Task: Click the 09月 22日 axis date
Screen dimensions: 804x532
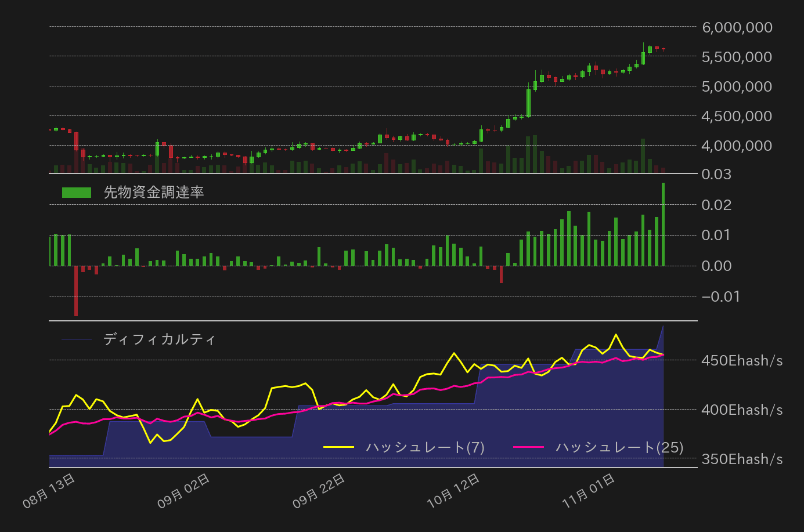Action: tap(319, 491)
